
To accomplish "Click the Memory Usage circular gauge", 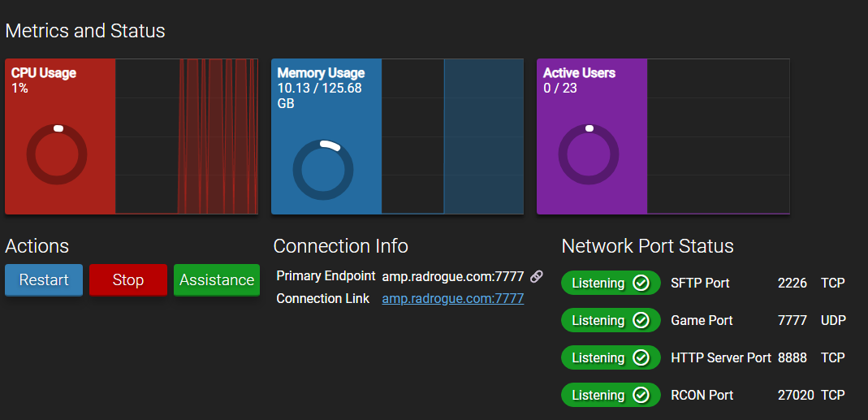I will click(x=323, y=170).
